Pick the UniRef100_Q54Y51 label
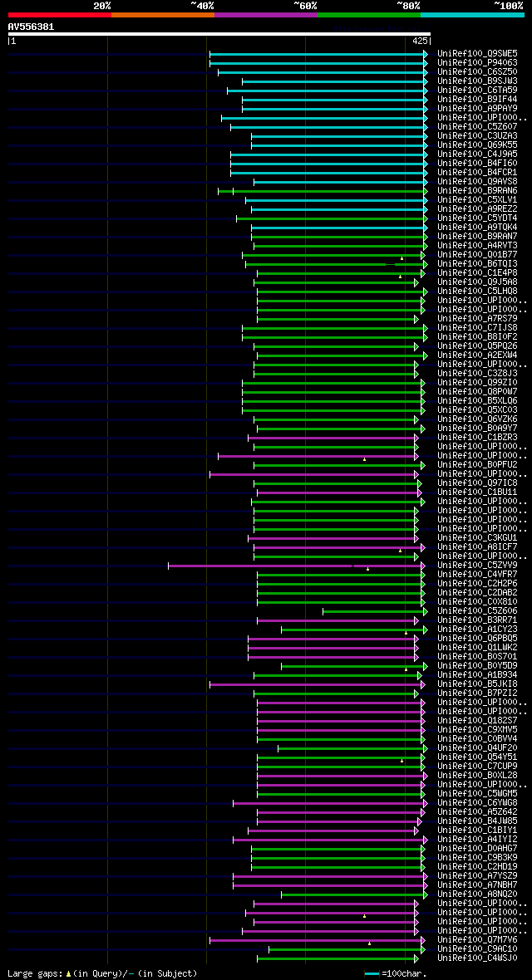Screen dimensions: 532x980 pos(477,757)
